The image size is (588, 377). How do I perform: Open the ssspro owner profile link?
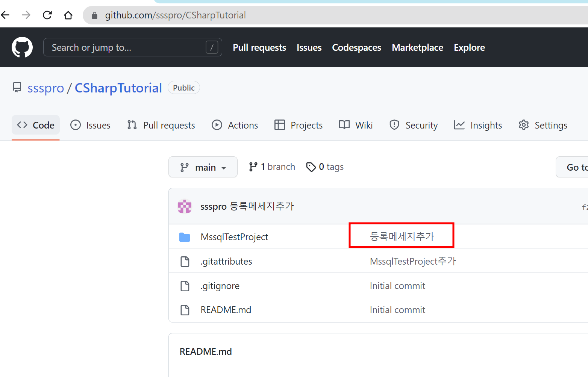tap(45, 88)
